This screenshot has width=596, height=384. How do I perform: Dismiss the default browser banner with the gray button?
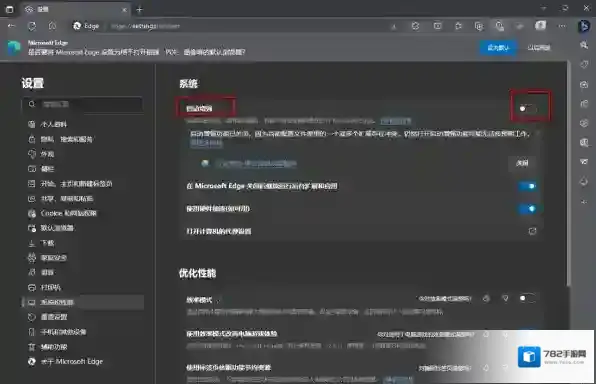tap(539, 48)
